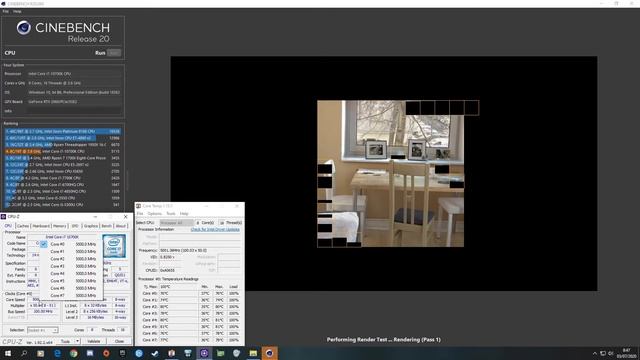Click the rendered room preview image
Screen dimensions: 640x360
[390, 173]
